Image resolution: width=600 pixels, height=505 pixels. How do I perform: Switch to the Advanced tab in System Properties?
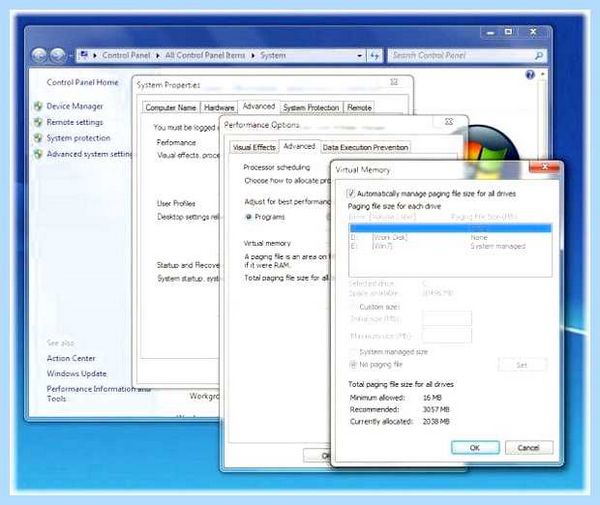coord(259,106)
